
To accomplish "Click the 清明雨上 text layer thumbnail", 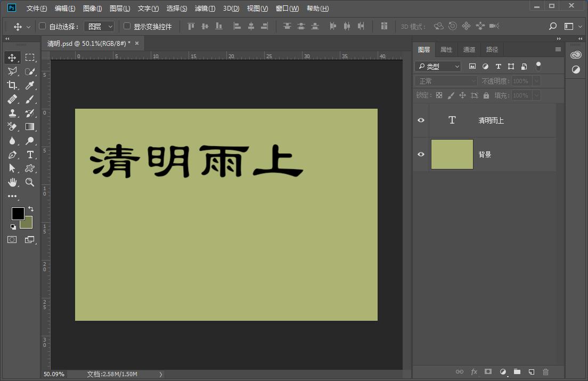I will pyautogui.click(x=452, y=120).
